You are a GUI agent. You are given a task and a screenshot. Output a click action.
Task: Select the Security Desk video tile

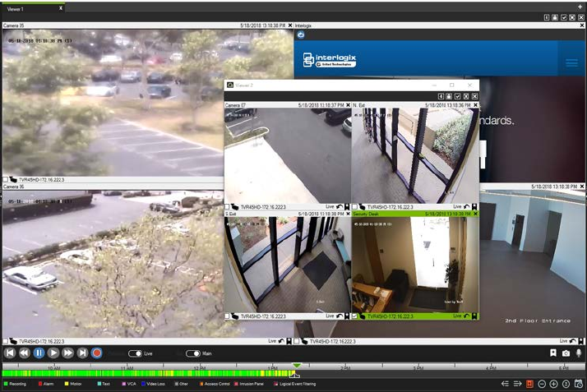(x=415, y=265)
